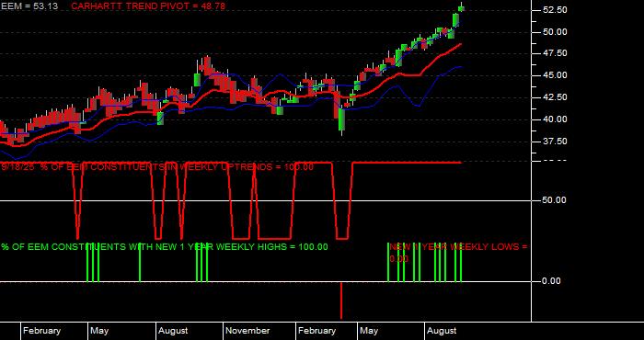Click the November label on the time axis

click(x=247, y=331)
